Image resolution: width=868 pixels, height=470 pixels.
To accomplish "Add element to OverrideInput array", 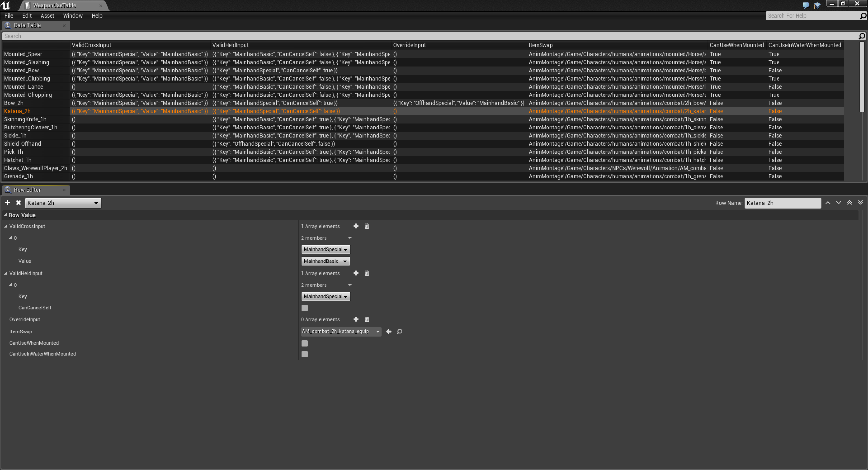I will pyautogui.click(x=356, y=319).
